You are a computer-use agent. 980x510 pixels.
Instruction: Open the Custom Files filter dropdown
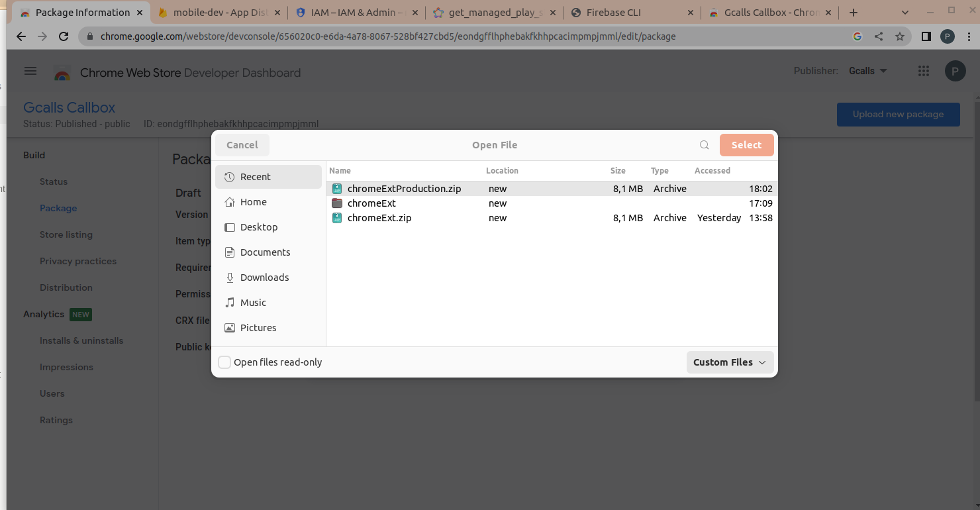pyautogui.click(x=730, y=362)
